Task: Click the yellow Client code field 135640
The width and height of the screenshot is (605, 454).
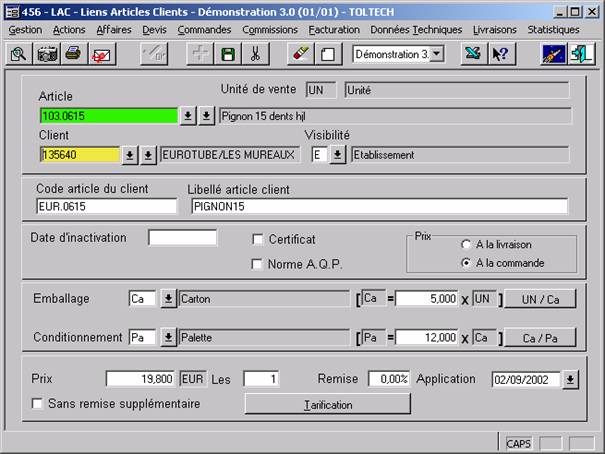Action: pyautogui.click(x=80, y=155)
